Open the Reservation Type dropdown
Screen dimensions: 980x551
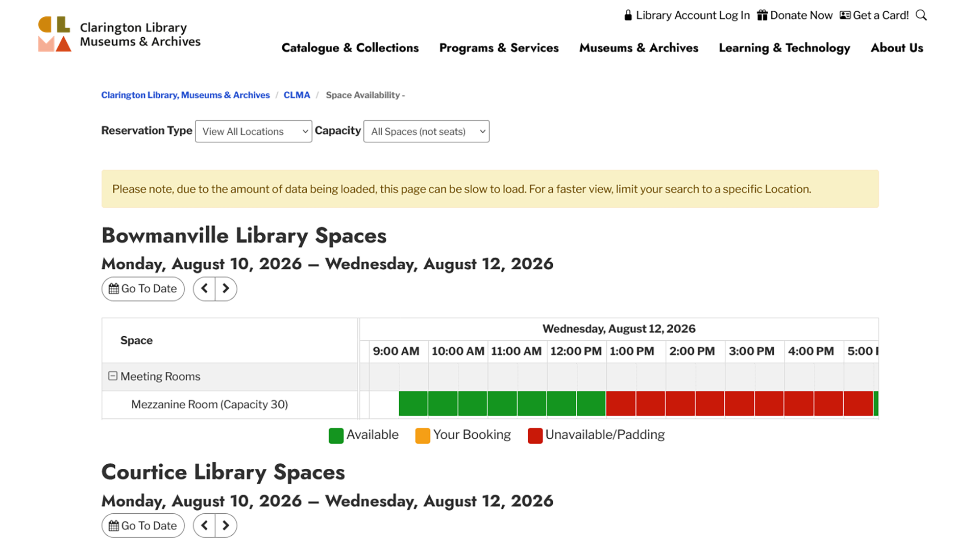[x=254, y=131]
